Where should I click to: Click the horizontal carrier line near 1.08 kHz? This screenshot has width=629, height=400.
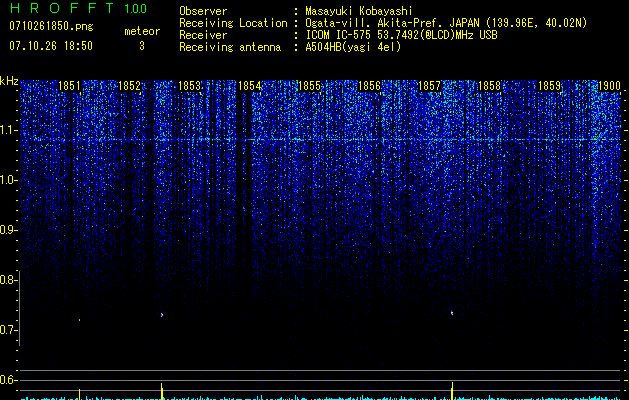pyautogui.click(x=321, y=140)
